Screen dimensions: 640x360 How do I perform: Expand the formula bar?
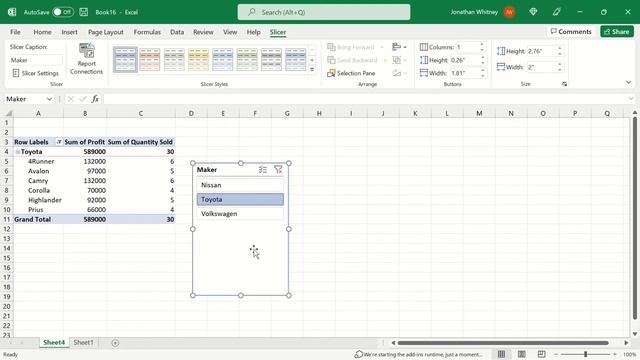pos(631,99)
